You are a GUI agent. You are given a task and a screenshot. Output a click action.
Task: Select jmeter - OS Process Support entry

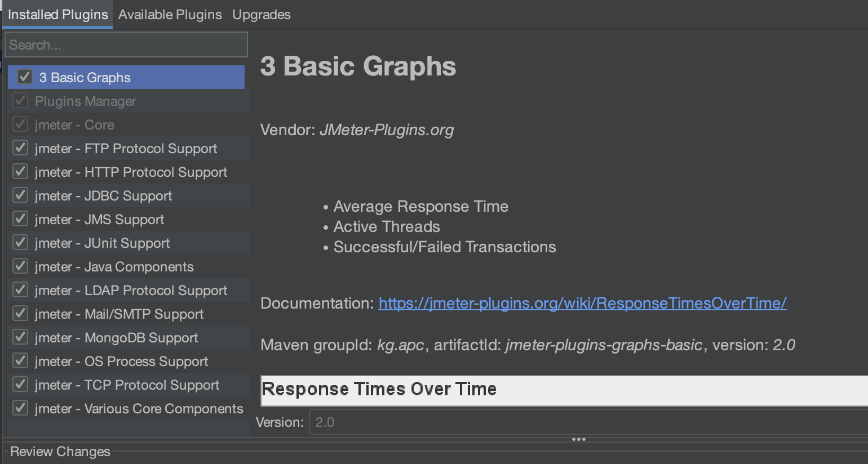[121, 362]
